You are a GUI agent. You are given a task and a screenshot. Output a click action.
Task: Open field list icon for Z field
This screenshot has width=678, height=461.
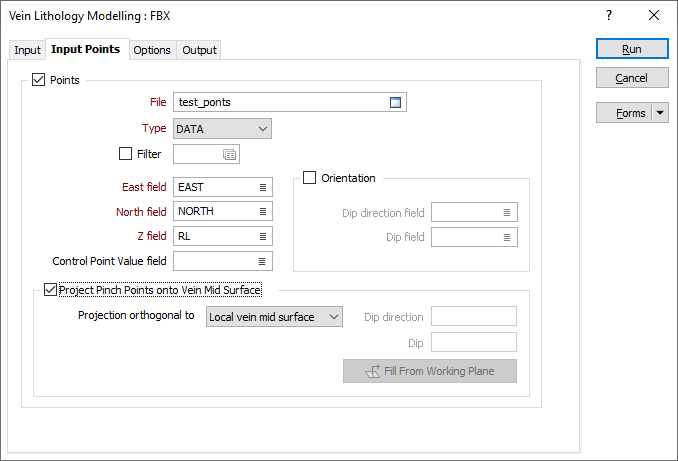(x=262, y=237)
